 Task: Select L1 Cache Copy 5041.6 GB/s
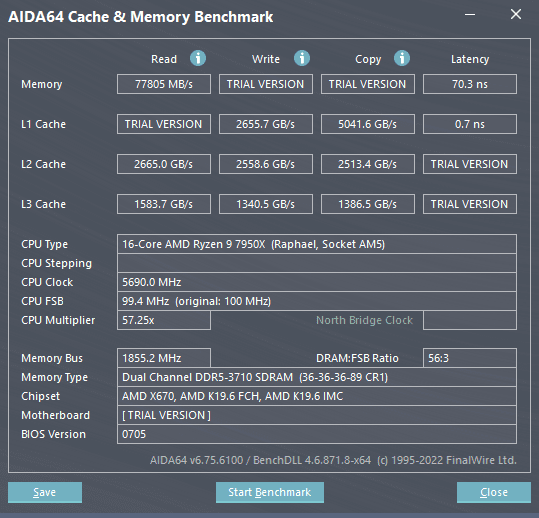[x=368, y=124]
